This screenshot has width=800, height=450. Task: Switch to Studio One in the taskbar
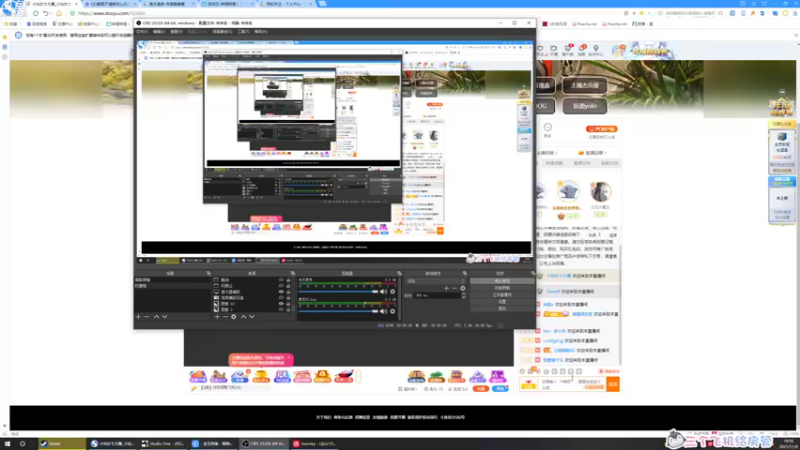pyautogui.click(x=163, y=444)
